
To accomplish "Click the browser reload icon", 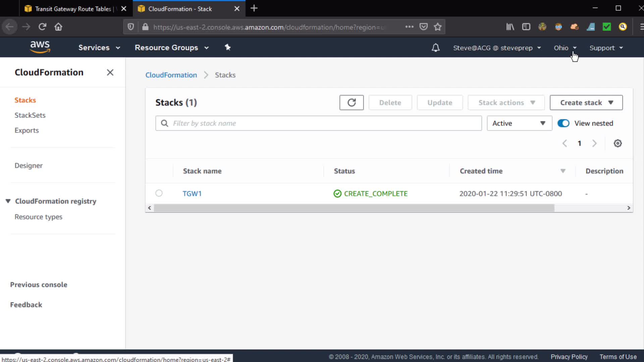I will tap(42, 27).
